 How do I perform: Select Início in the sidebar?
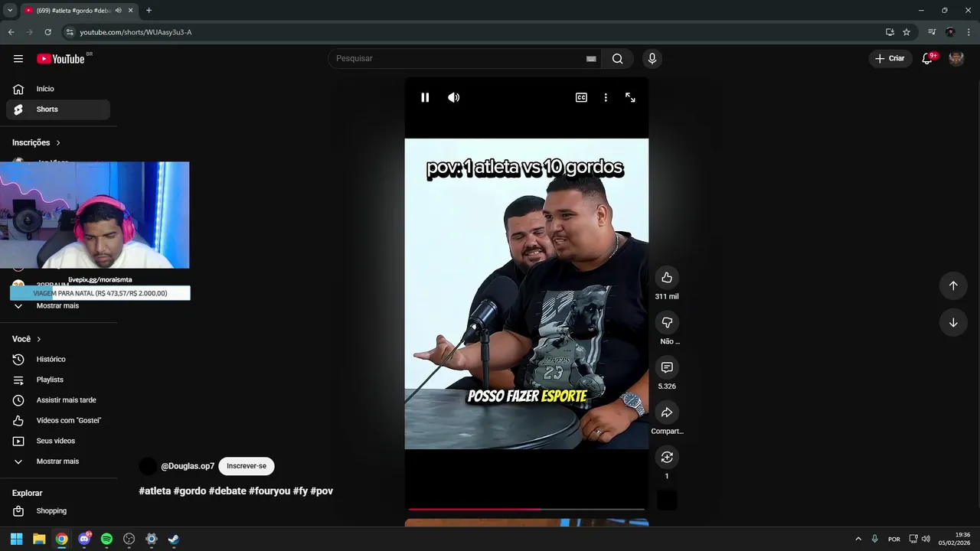[58, 89]
